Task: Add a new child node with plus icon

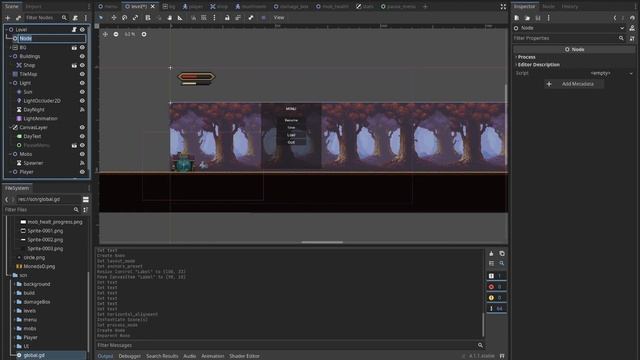Action: coord(7,18)
